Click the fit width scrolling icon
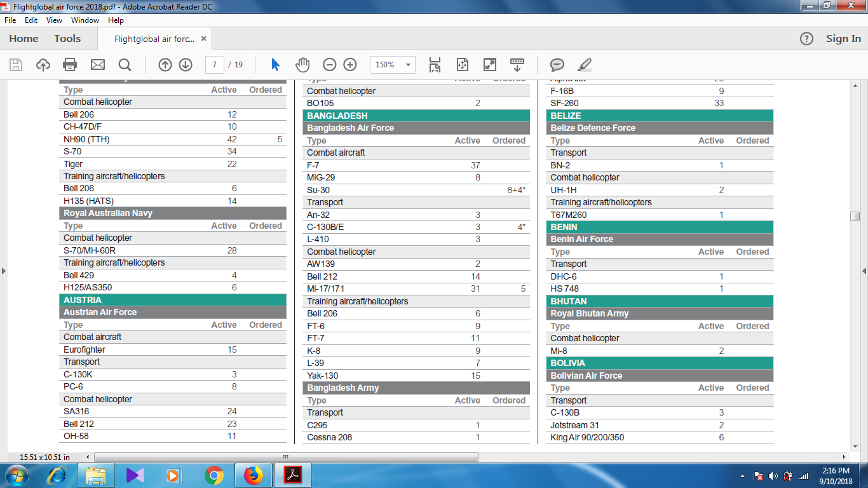 coord(435,65)
